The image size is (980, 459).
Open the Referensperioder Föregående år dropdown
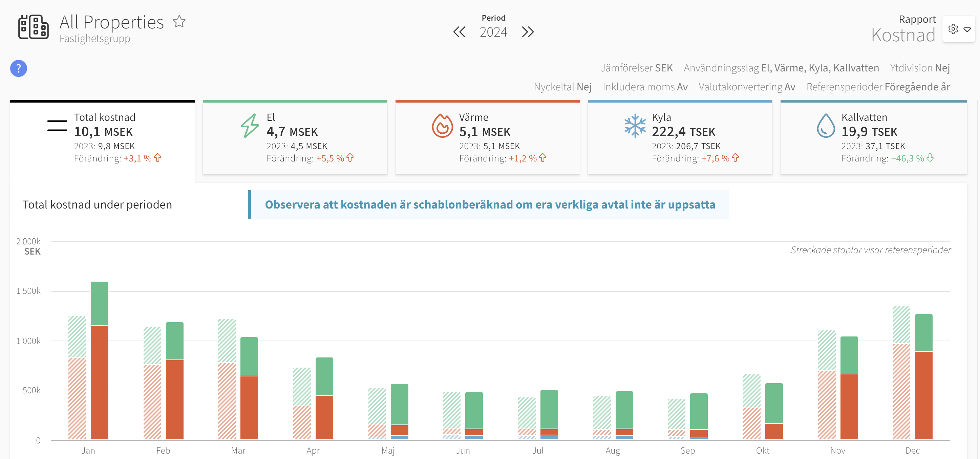tap(878, 87)
